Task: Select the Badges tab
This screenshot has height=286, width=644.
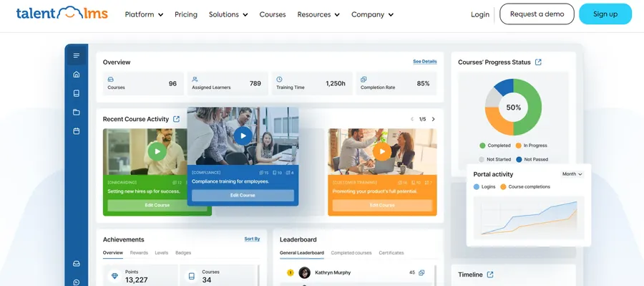Action: (x=183, y=252)
